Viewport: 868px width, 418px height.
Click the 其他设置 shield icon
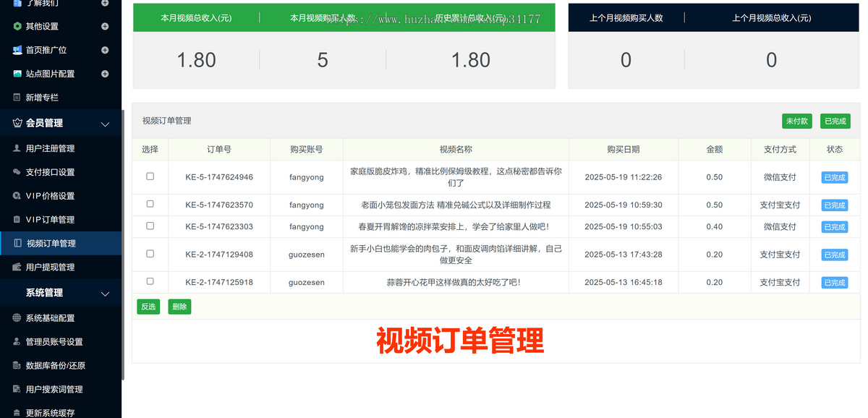tap(17, 26)
